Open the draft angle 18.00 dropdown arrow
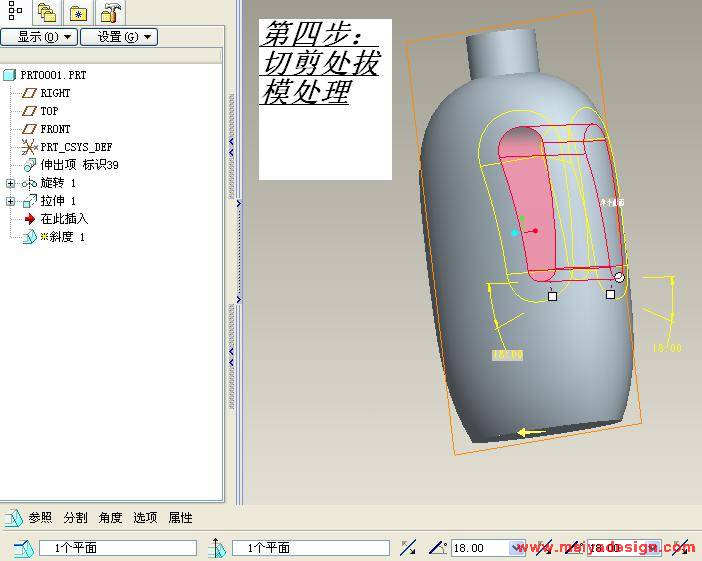Viewport: 702px width, 561px height. (517, 548)
